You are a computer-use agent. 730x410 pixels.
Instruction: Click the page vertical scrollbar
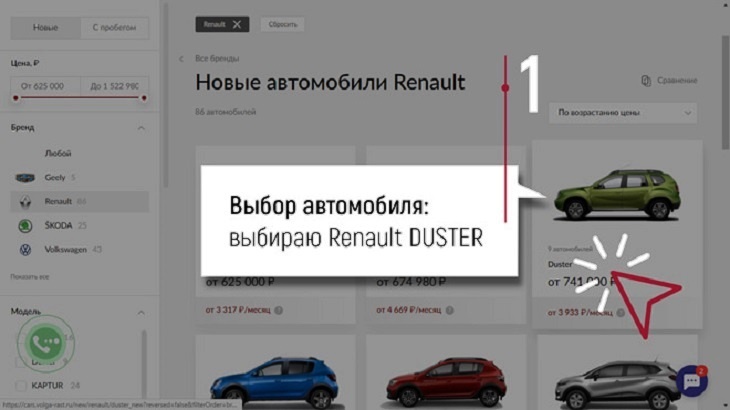[x=725, y=93]
